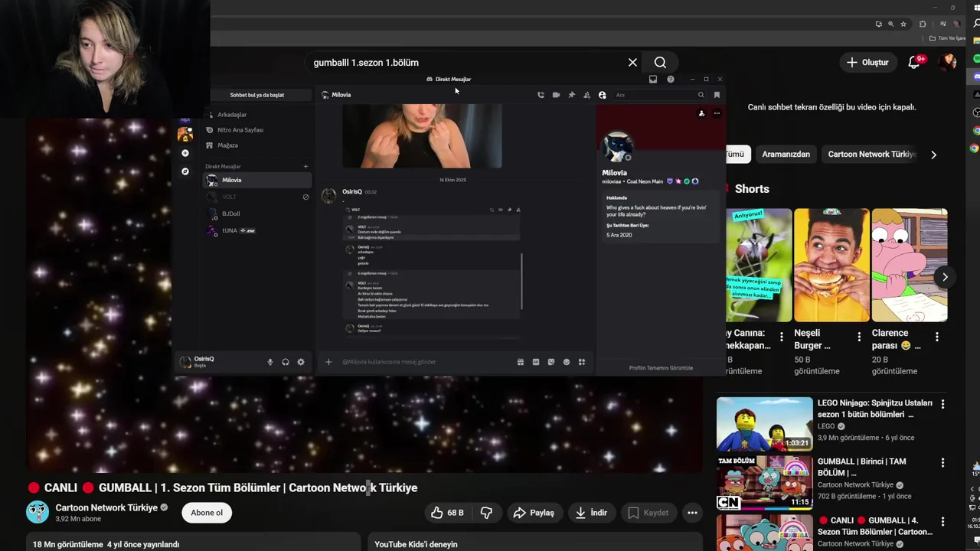Image resolution: width=980 pixels, height=551 pixels.
Task: Open Discord user settings gear
Action: 301,362
